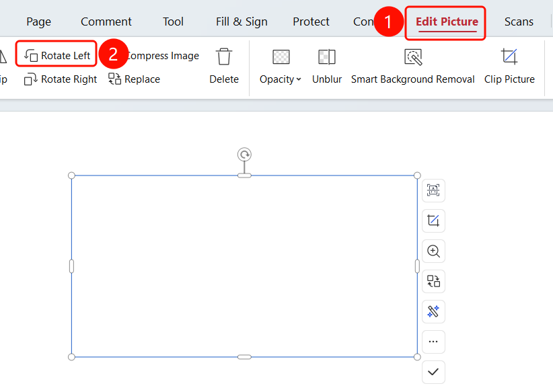Click the Replace picture icon in ribbon
This screenshot has height=392, width=553.
coord(114,79)
